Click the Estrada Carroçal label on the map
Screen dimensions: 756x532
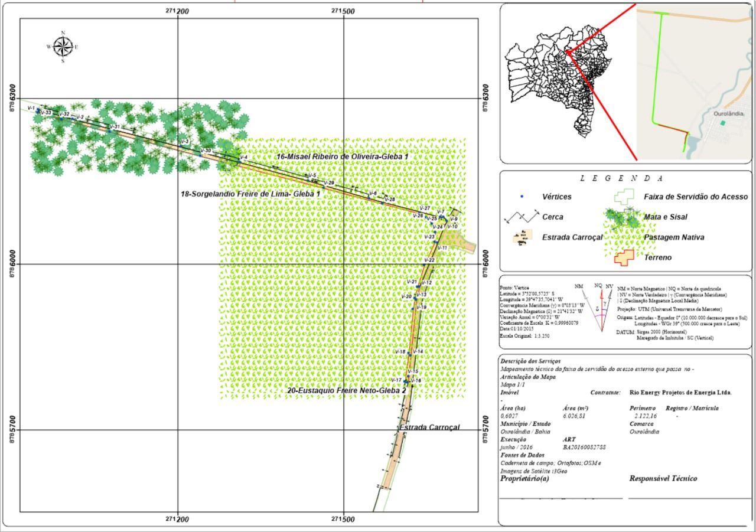429,427
